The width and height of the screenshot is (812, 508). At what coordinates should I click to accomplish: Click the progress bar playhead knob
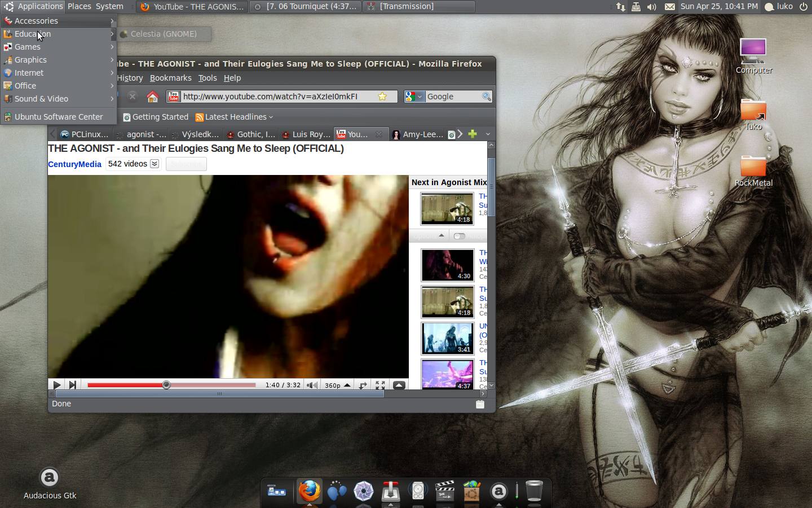166,385
